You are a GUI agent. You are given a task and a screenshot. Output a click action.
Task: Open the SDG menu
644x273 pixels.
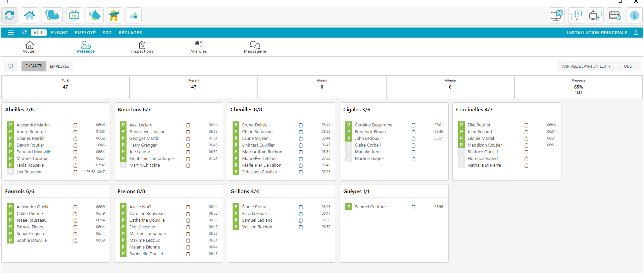pyautogui.click(x=107, y=33)
